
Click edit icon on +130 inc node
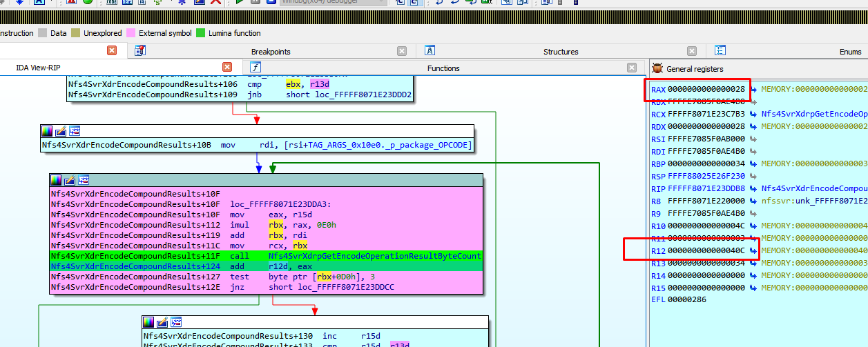point(163,322)
